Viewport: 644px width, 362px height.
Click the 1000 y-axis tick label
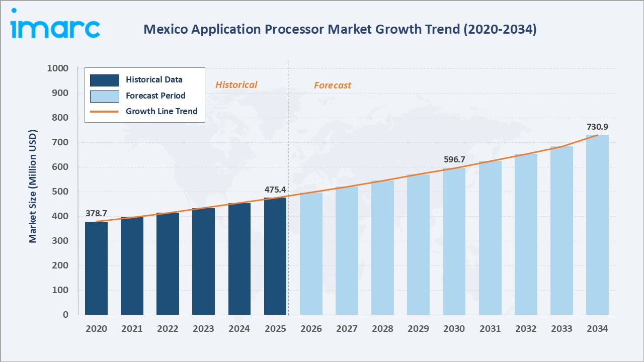coord(58,68)
